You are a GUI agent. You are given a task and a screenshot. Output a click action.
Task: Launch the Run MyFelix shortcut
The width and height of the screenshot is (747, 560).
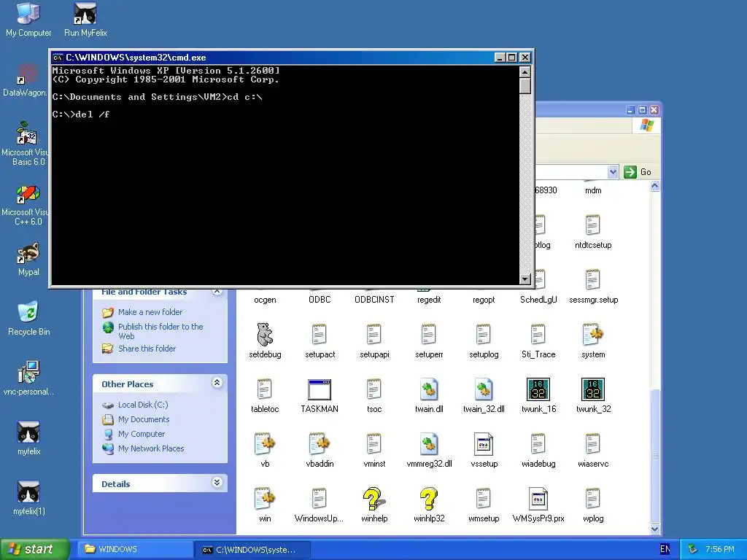[x=85, y=19]
